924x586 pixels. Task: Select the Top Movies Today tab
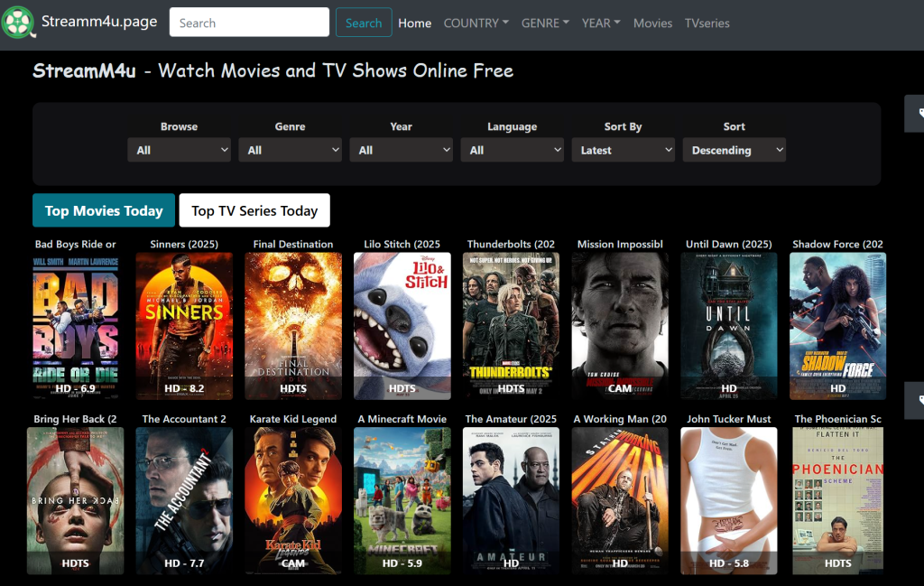[104, 210]
